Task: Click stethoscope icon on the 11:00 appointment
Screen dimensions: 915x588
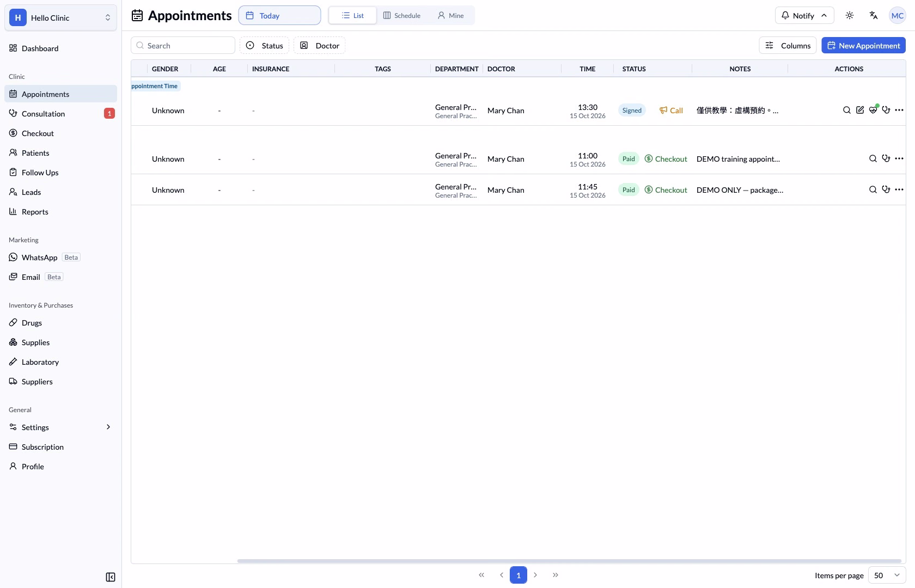Action: click(x=886, y=158)
